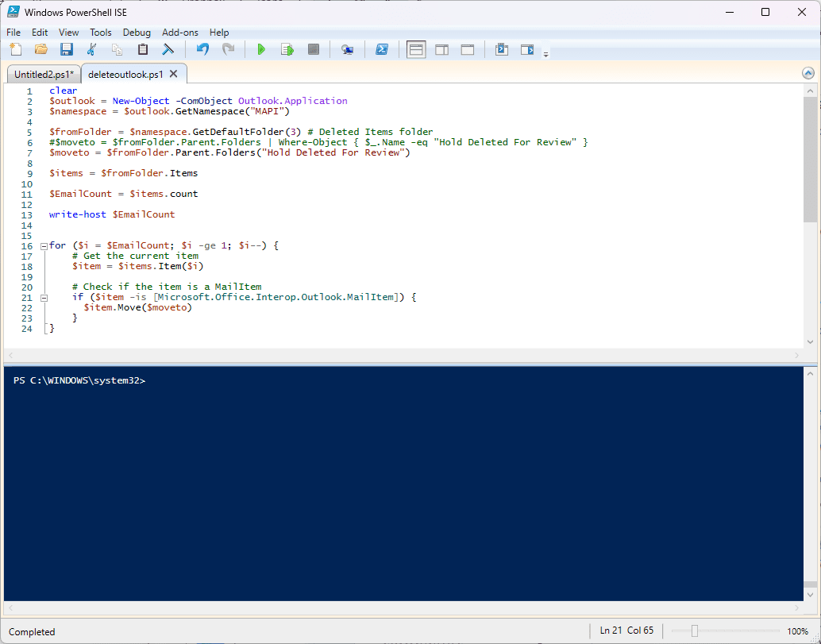The width and height of the screenshot is (821, 644).
Task: Switch to the Untitled2.ps1 tab
Action: 43,74
